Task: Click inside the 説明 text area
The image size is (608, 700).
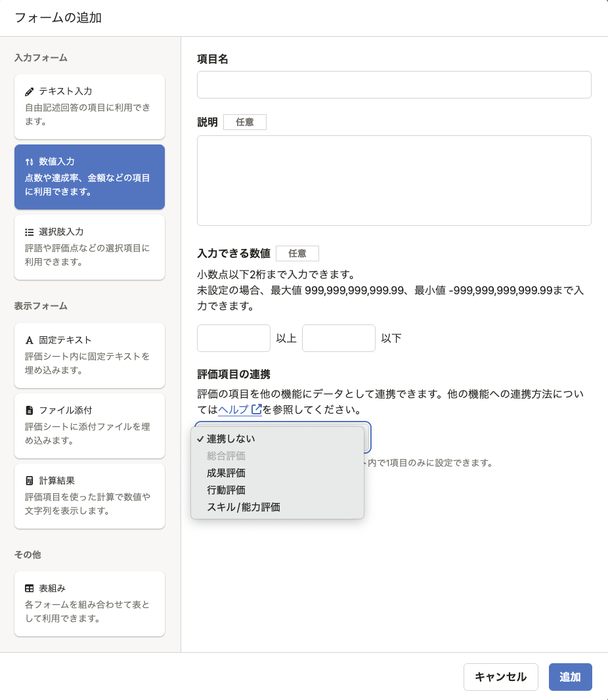Action: pos(394,181)
